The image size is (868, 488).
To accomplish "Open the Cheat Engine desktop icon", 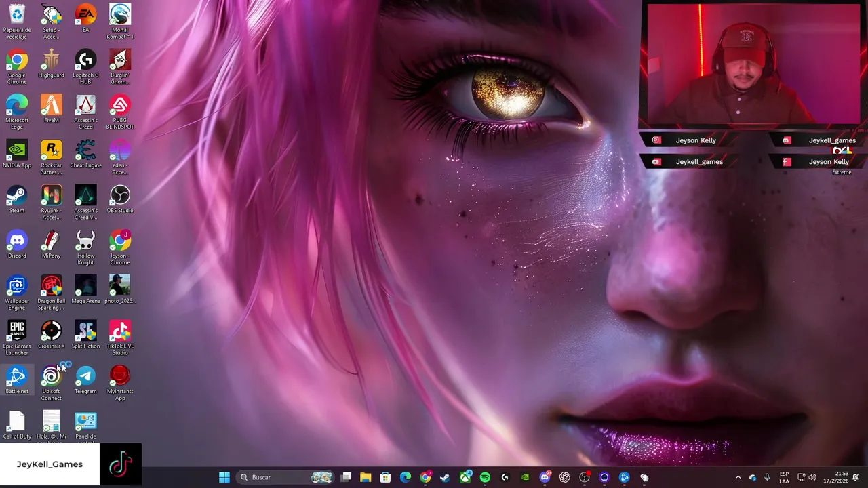I will click(85, 155).
